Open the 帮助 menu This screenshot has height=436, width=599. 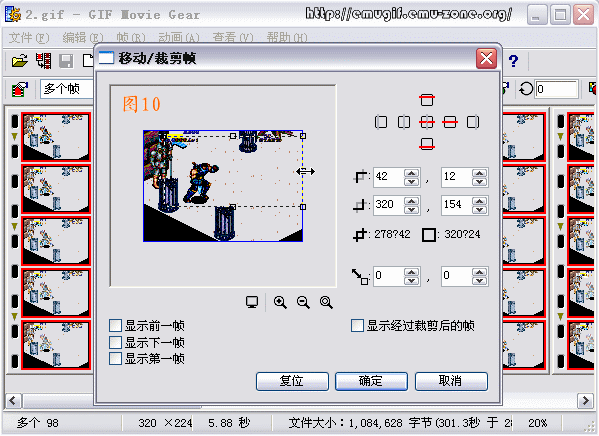(x=287, y=37)
